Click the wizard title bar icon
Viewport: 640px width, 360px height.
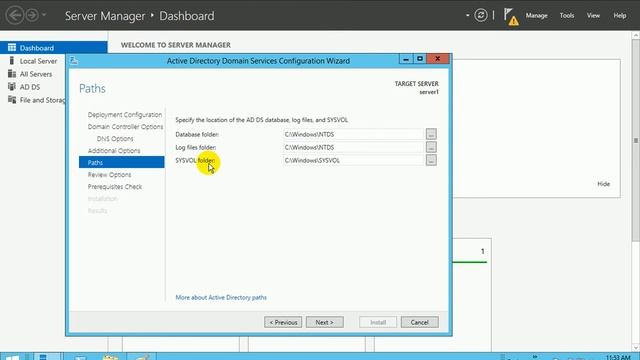coord(74,60)
